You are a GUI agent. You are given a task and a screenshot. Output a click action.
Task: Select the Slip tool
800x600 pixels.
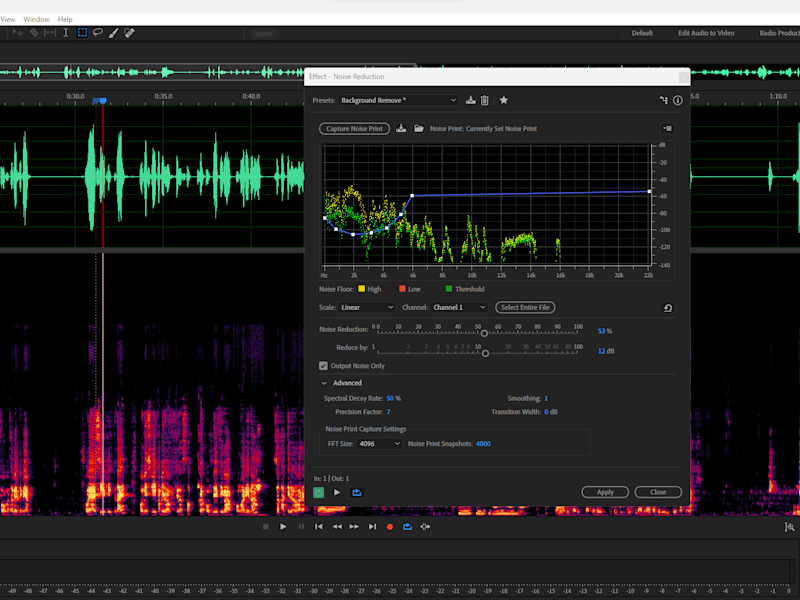pos(50,33)
